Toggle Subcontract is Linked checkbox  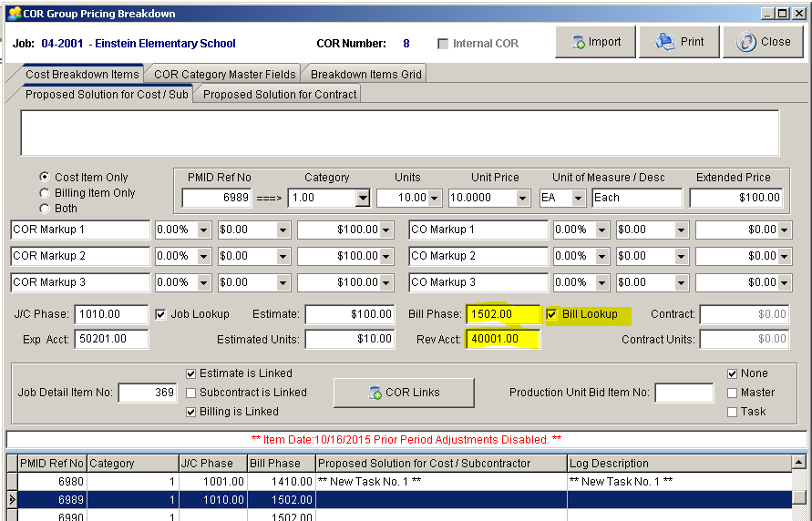tap(191, 393)
